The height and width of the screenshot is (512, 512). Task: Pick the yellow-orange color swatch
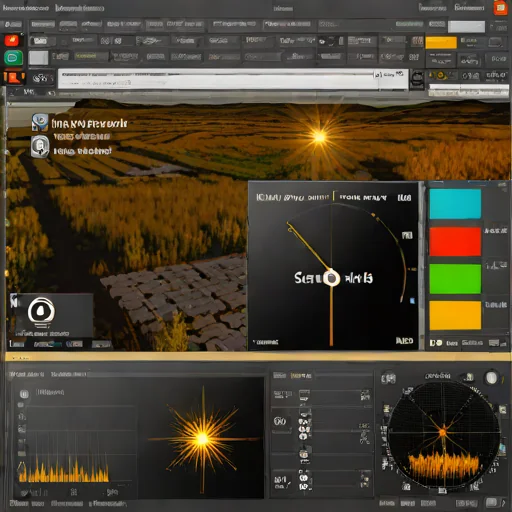(x=455, y=315)
